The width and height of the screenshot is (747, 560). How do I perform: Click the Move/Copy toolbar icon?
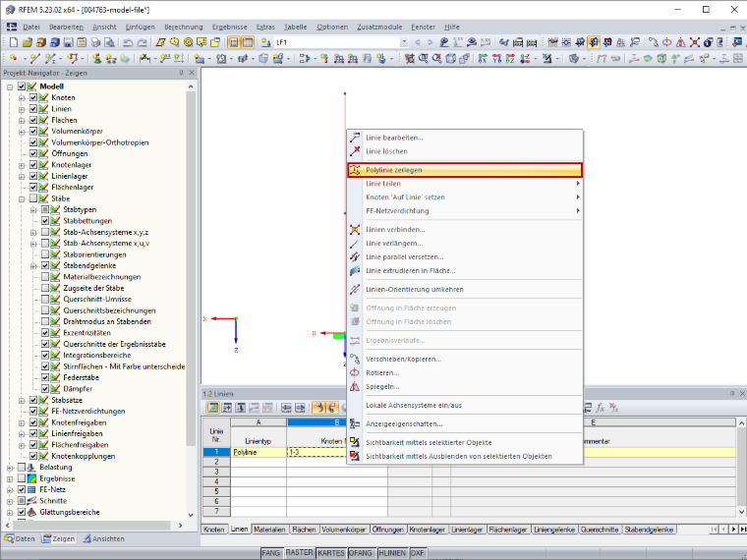654,42
